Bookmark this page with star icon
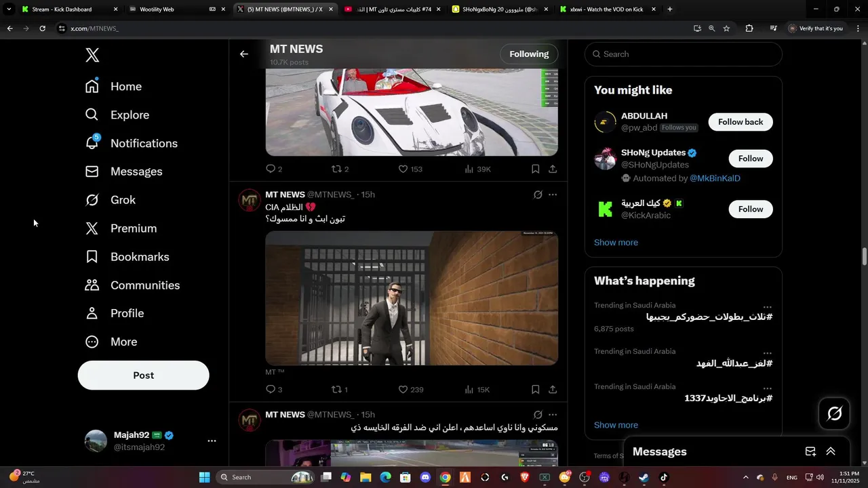 726,28
